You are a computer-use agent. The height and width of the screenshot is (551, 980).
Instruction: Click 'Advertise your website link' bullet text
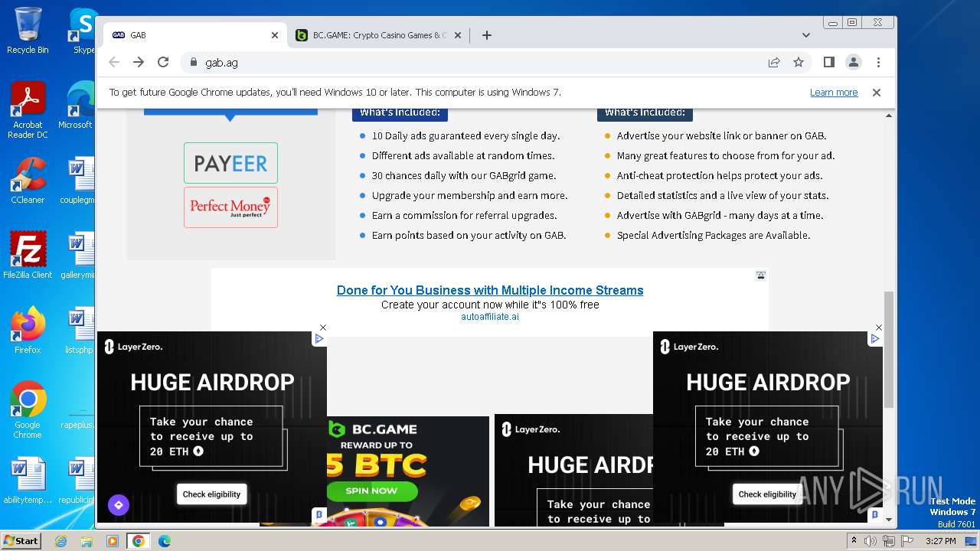[721, 135]
